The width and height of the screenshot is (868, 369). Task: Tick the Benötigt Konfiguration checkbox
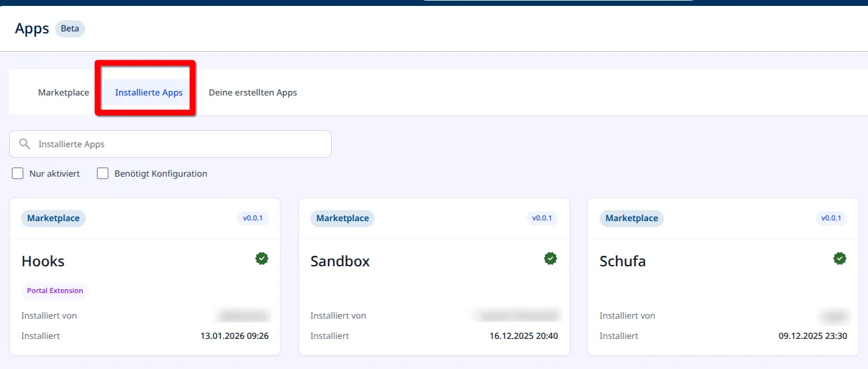[103, 173]
